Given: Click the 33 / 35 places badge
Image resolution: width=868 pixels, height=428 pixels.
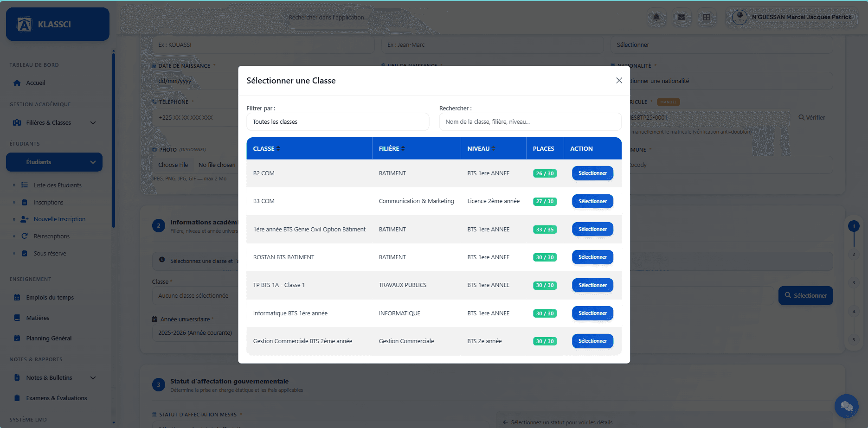Looking at the screenshot, I should 545,230.
